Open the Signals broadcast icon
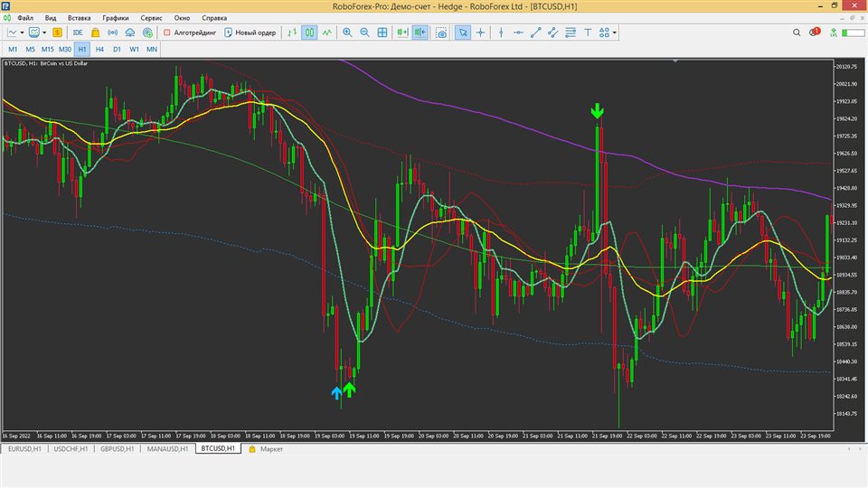868x488 pixels. (x=112, y=33)
